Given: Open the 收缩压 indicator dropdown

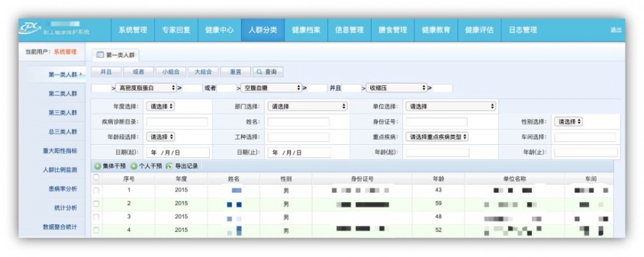Looking at the screenshot, I should coord(397,88).
